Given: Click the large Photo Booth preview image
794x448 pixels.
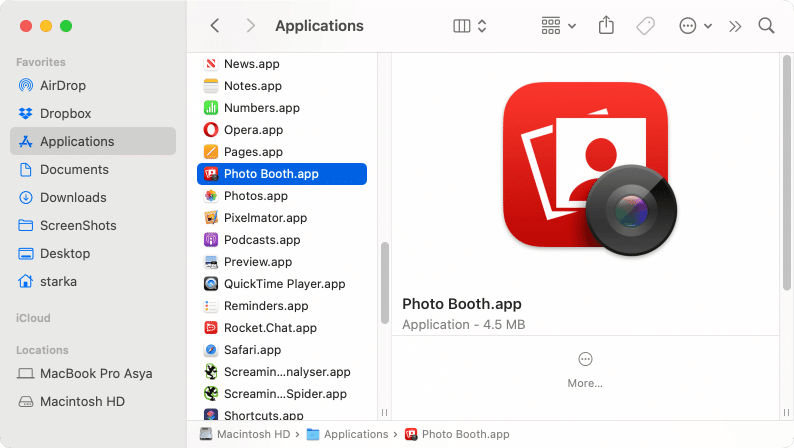Looking at the screenshot, I should coord(590,169).
